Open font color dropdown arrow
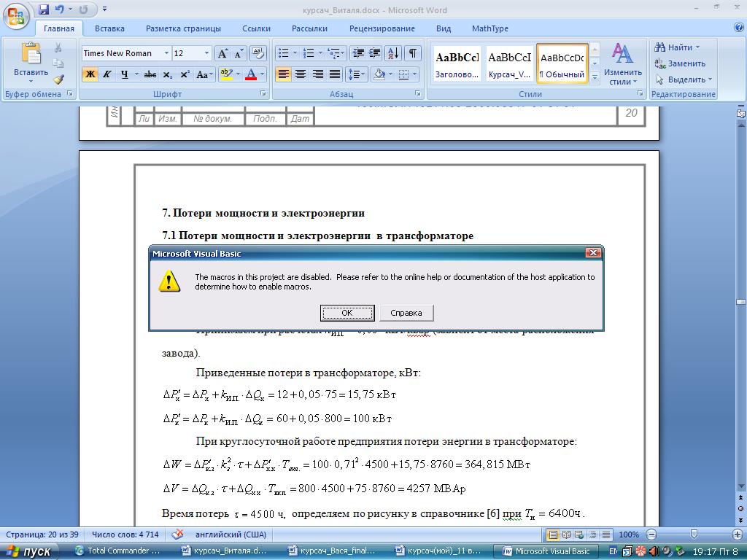This screenshot has width=747, height=560. [262, 74]
